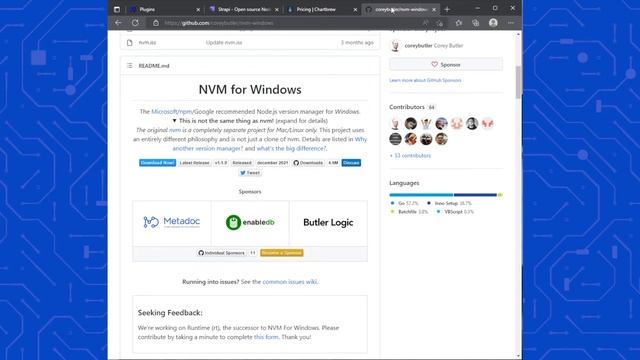This screenshot has width=640, height=360.
Task: Click the Go segment of languages bar
Action: [421, 195]
